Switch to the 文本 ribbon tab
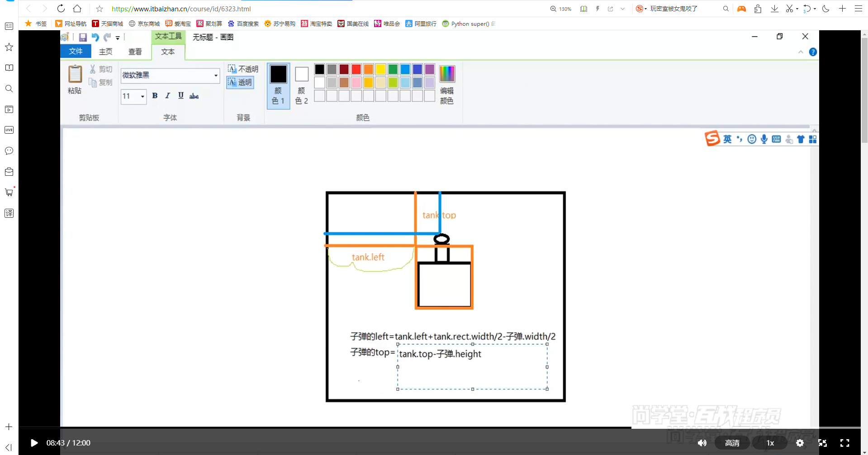Image resolution: width=868 pixels, height=455 pixels. pos(168,52)
